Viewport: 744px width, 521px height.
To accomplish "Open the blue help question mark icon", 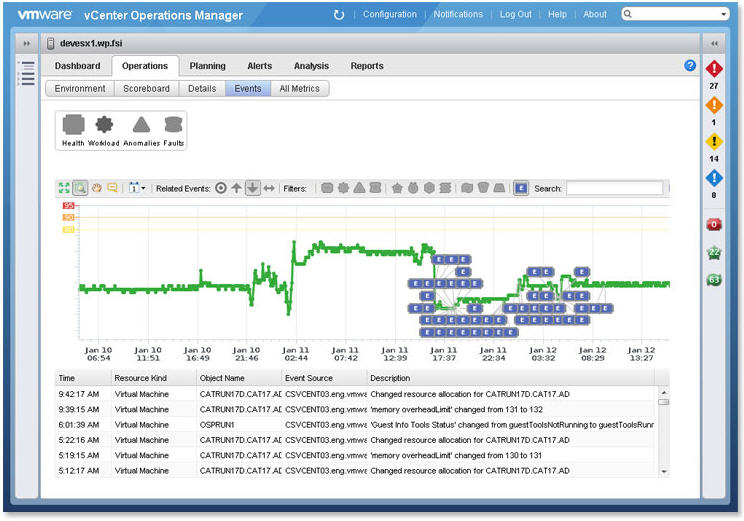I will tap(690, 65).
